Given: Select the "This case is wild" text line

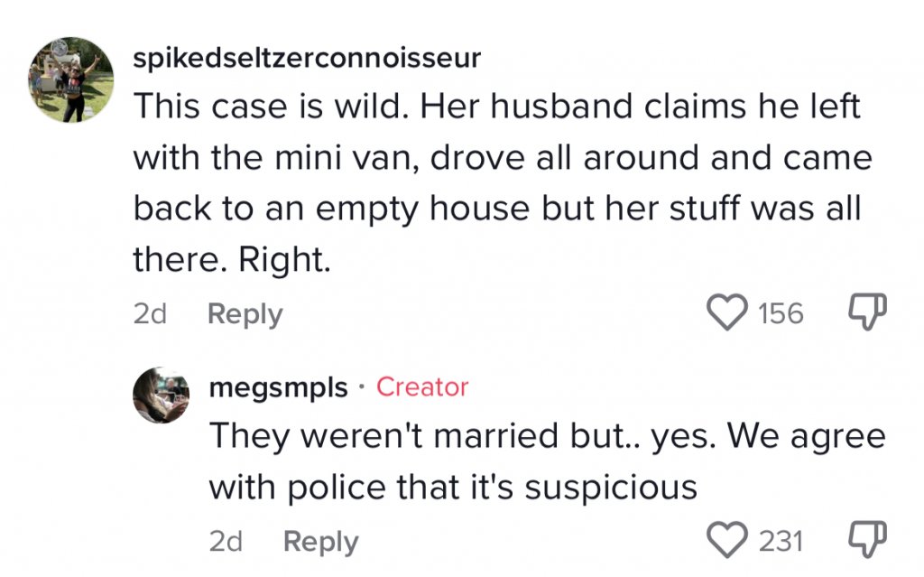Looking at the screenshot, I should [496, 108].
